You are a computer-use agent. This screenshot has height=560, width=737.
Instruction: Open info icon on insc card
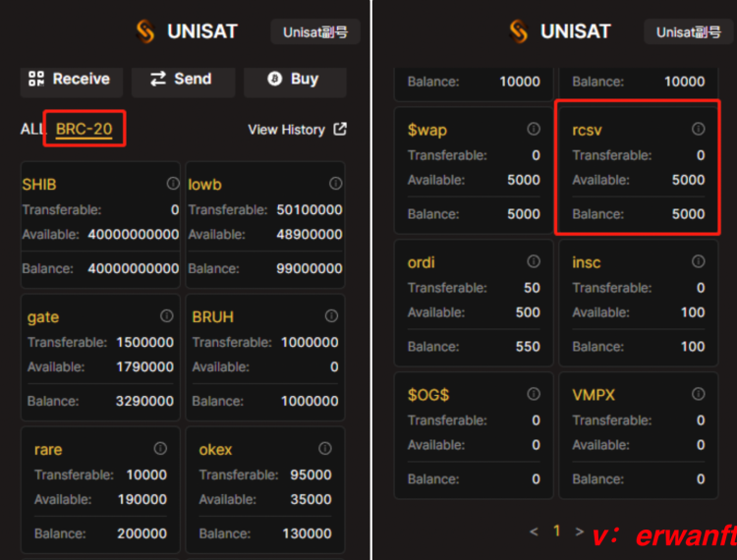click(x=699, y=260)
